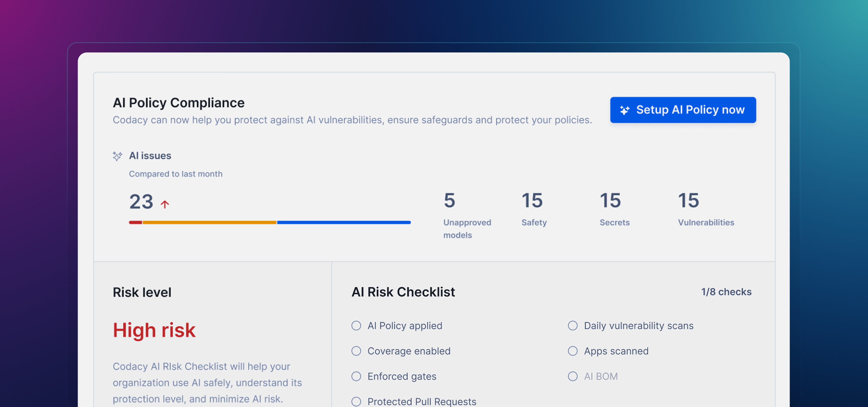Click the red segment of the issues bar
Screen dimensions: 868x407
(x=135, y=222)
